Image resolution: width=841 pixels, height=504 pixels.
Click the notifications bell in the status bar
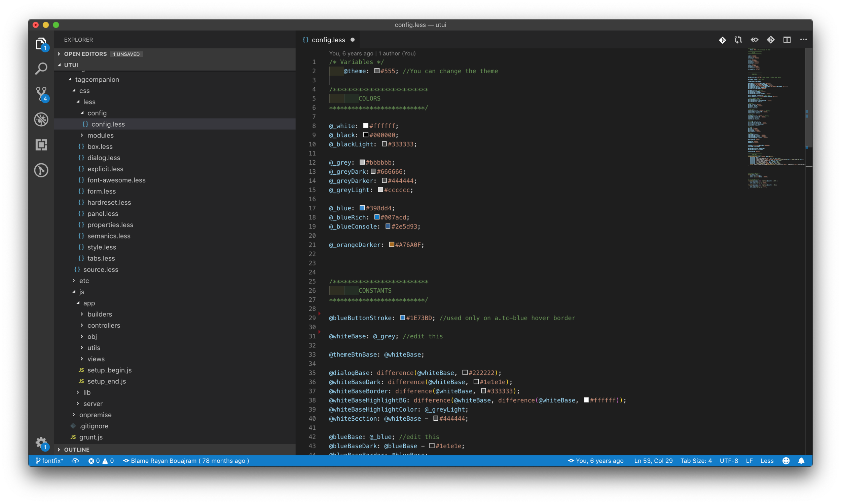tap(802, 461)
